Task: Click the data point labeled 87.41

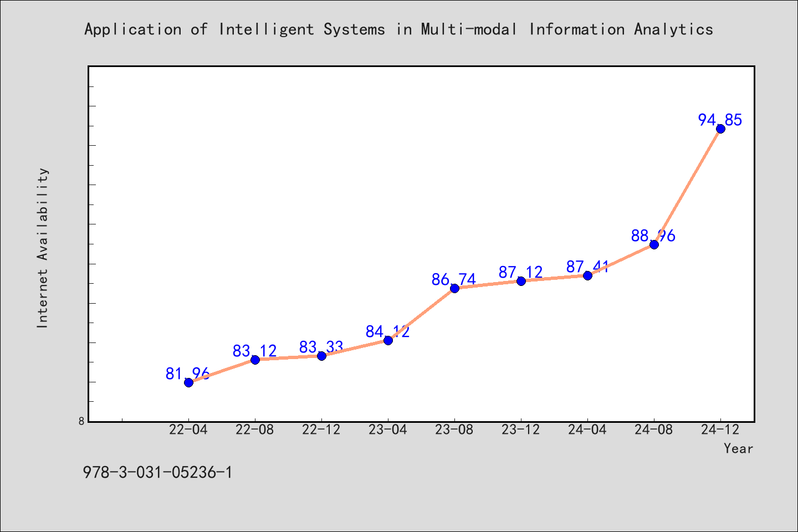Action: point(587,275)
